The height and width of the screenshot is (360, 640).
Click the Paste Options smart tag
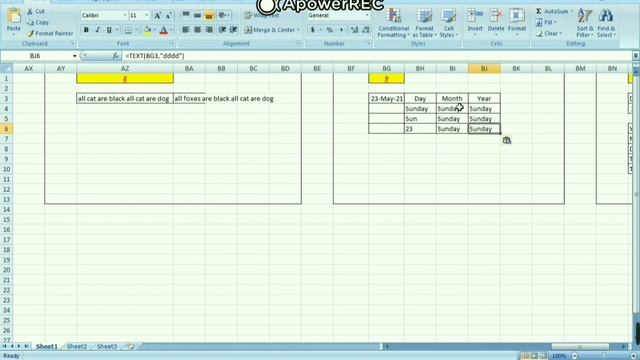coord(507,140)
